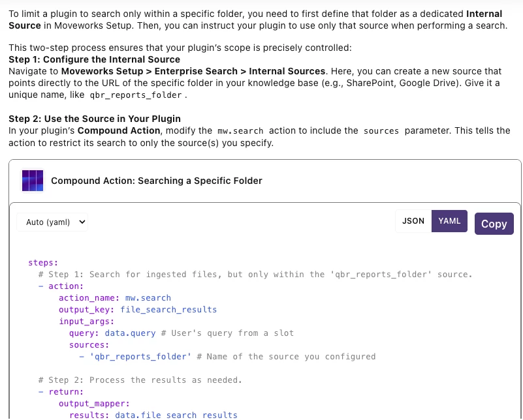This screenshot has width=523, height=420.
Task: Click the inline 'mw.search' code in the Step 2 paragraph
Action: coord(240,131)
